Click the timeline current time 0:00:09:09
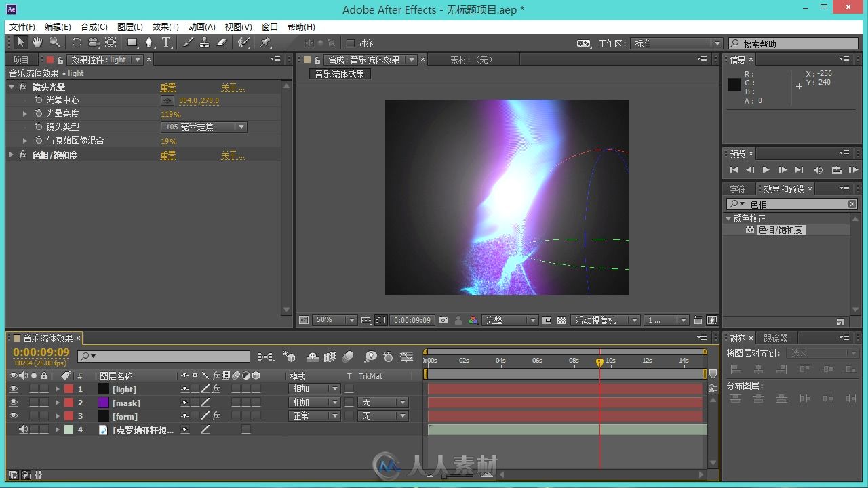868x488 pixels. [x=41, y=352]
